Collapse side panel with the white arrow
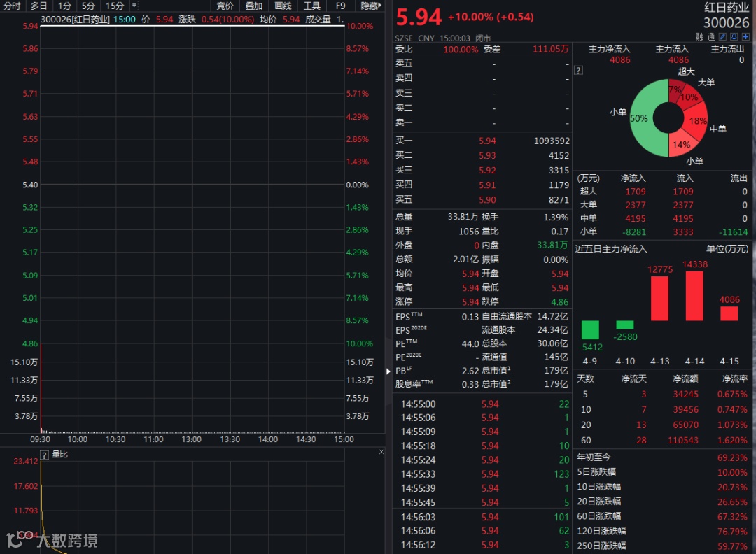 point(388,371)
